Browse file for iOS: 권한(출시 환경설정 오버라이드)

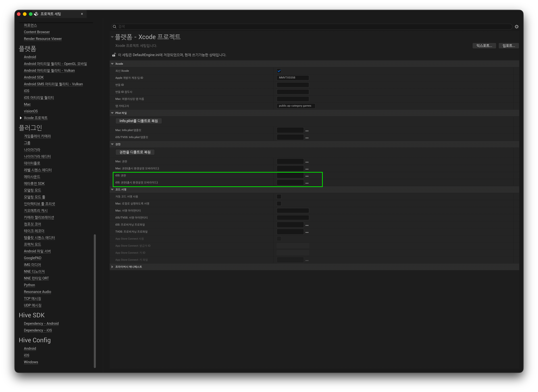point(307,183)
